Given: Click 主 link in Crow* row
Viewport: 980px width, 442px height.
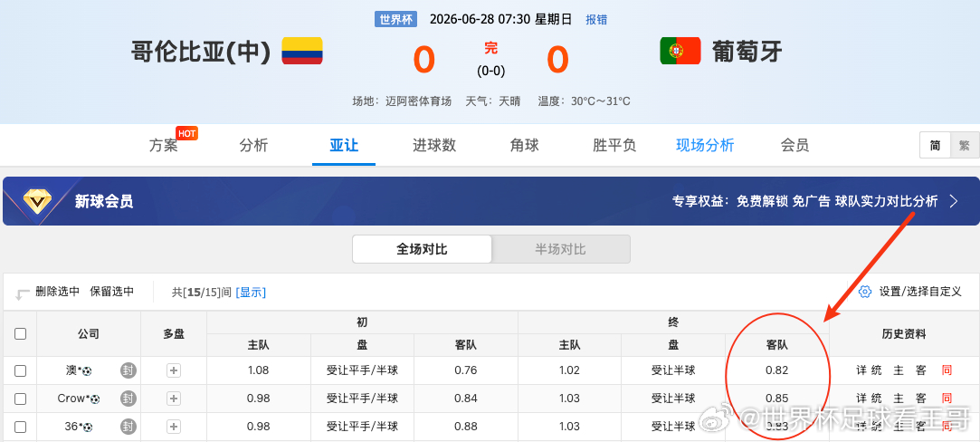Looking at the screenshot, I should (x=899, y=399).
